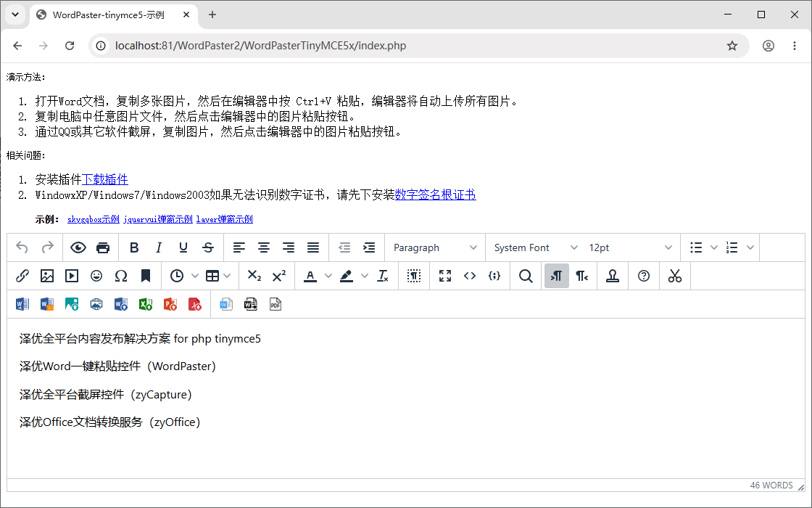Click the Insert image icon
The height and width of the screenshot is (508, 812).
click(x=47, y=276)
